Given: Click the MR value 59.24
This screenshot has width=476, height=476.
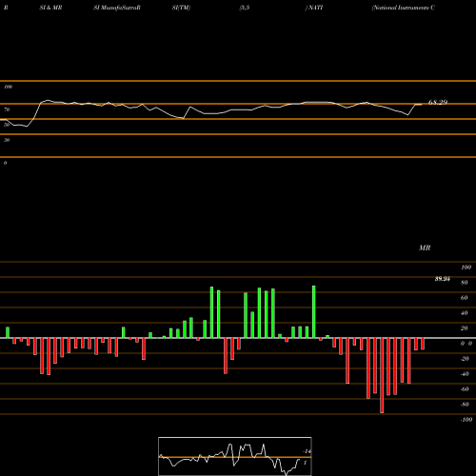Looking at the screenshot, I should click(x=443, y=279).
